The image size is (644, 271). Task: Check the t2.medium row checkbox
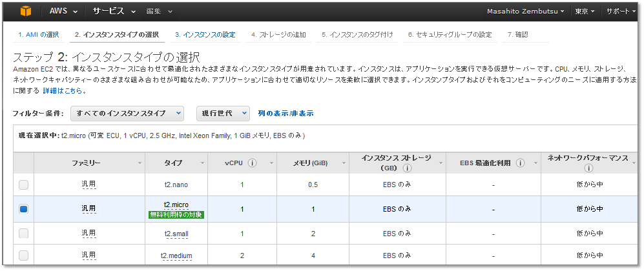[24, 256]
